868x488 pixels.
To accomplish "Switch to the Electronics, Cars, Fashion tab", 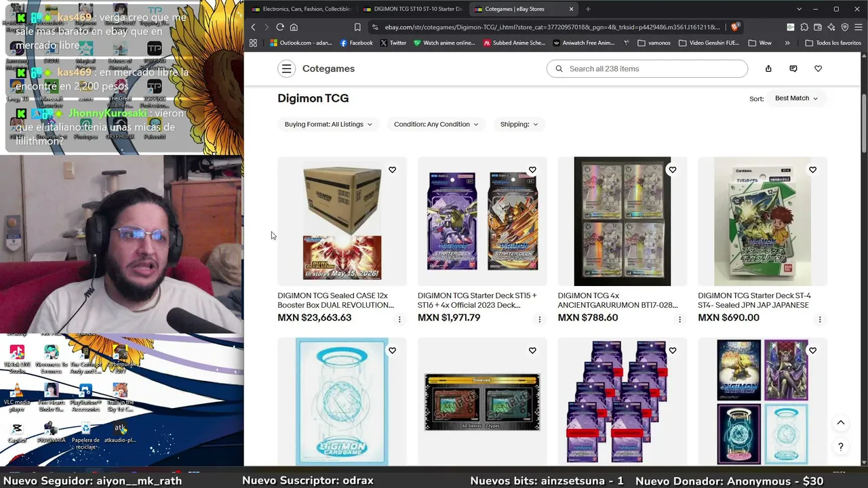I will [301, 9].
